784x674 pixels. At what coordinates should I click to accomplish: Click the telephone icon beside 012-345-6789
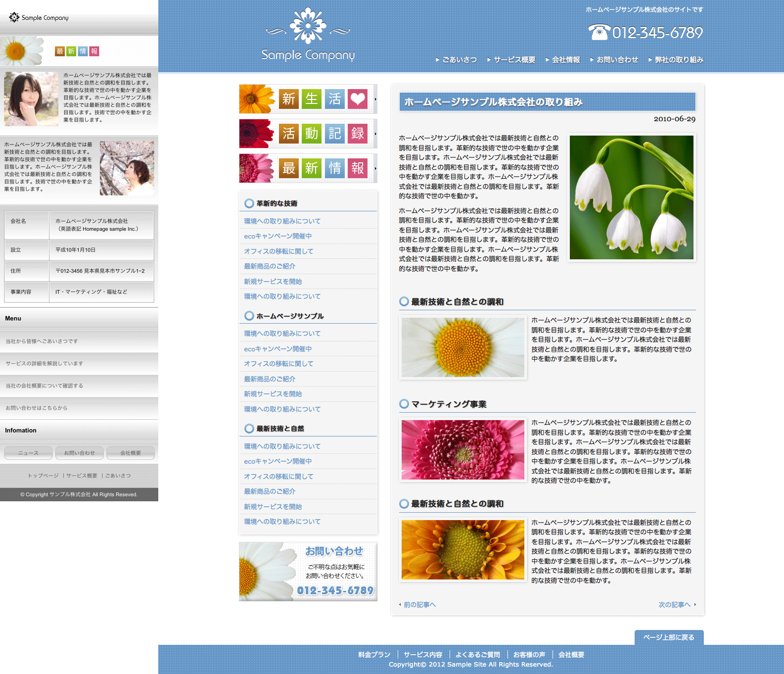[599, 32]
